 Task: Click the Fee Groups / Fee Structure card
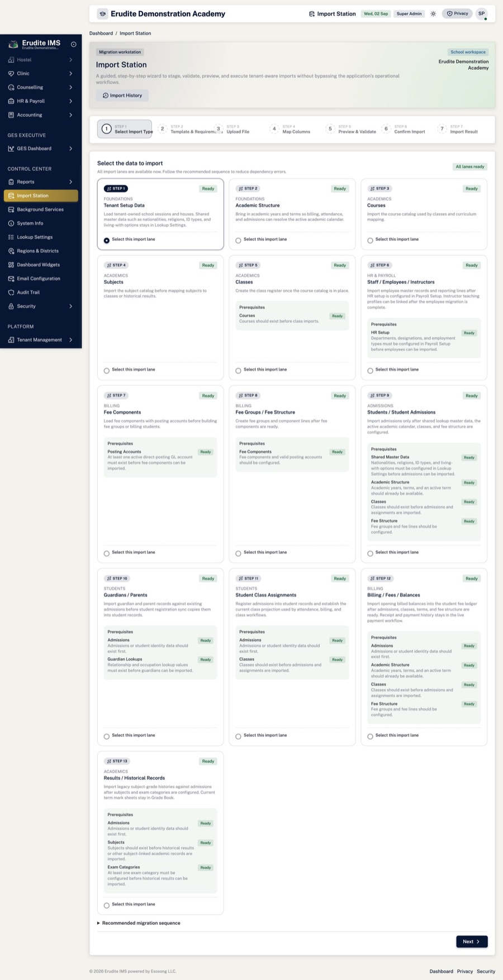tap(292, 474)
